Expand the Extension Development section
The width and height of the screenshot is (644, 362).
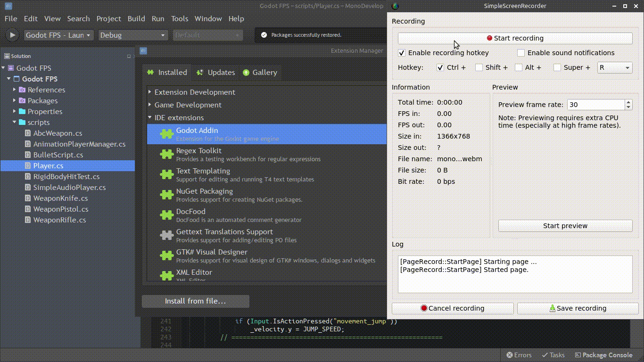[149, 92]
